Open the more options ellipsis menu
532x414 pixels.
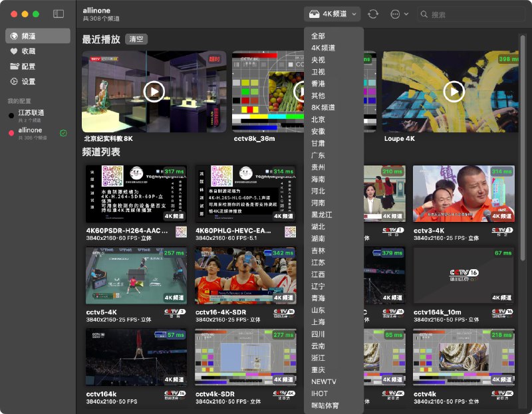pos(399,14)
